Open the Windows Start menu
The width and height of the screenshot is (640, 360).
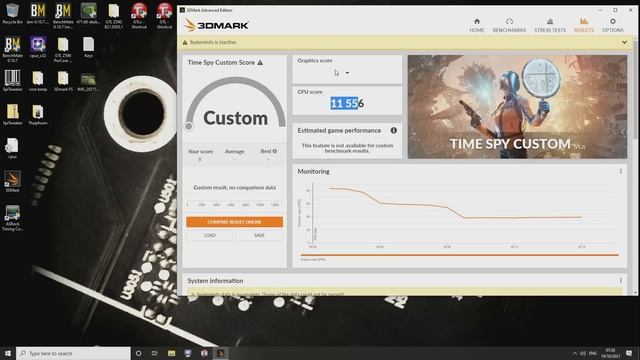point(8,353)
